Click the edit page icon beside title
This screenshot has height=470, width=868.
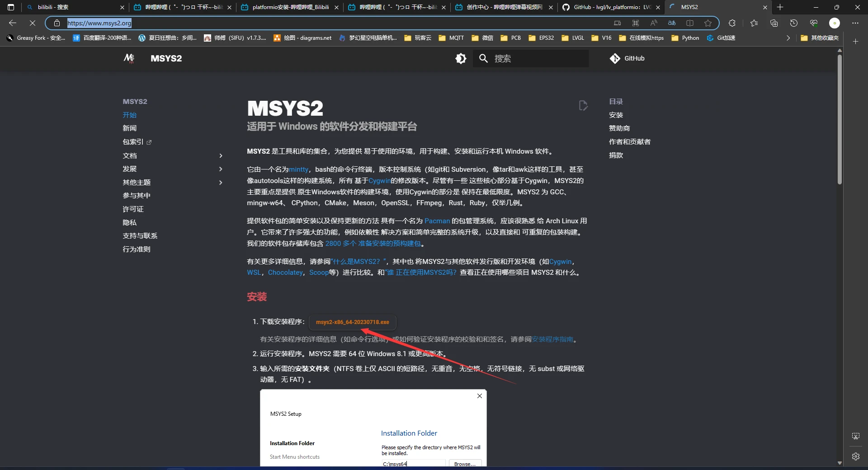[583, 105]
